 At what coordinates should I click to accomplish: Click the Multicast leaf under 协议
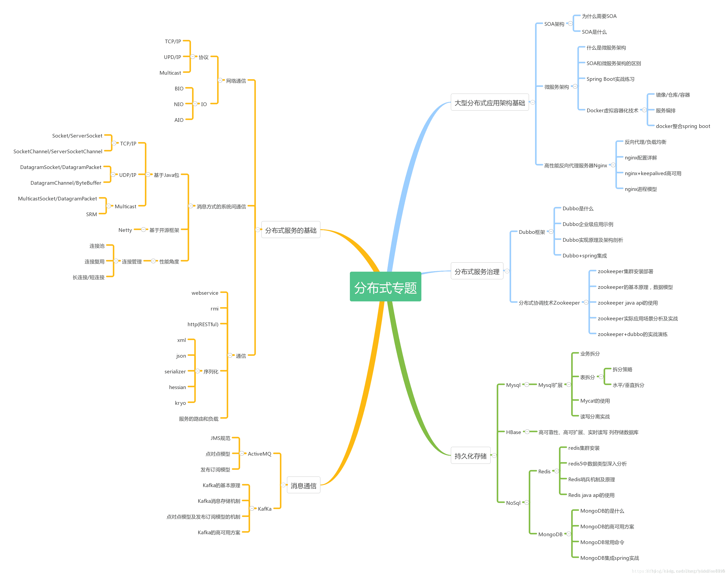(170, 72)
